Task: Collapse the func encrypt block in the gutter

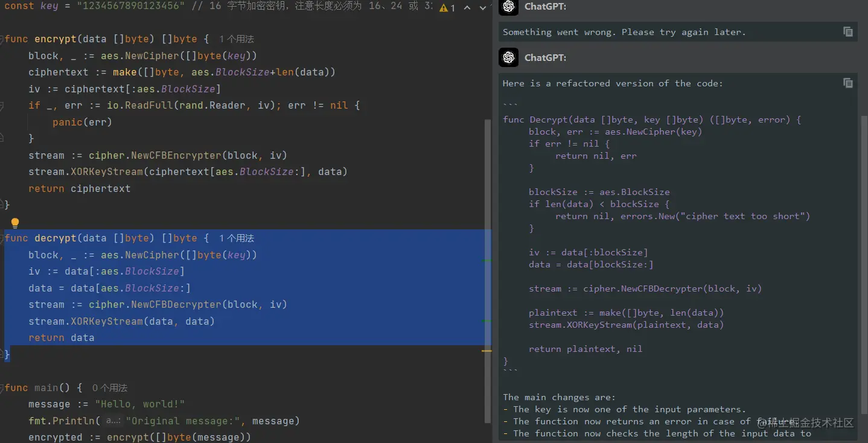Action: [2, 39]
